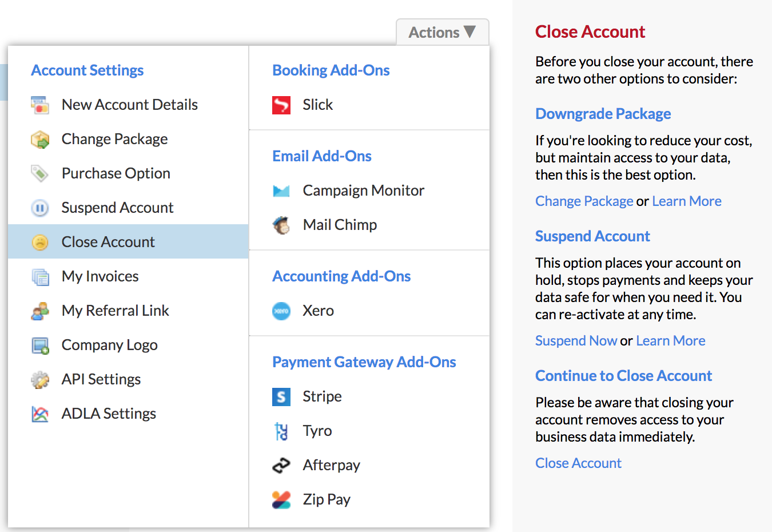Click the Change Package box icon

click(x=40, y=139)
